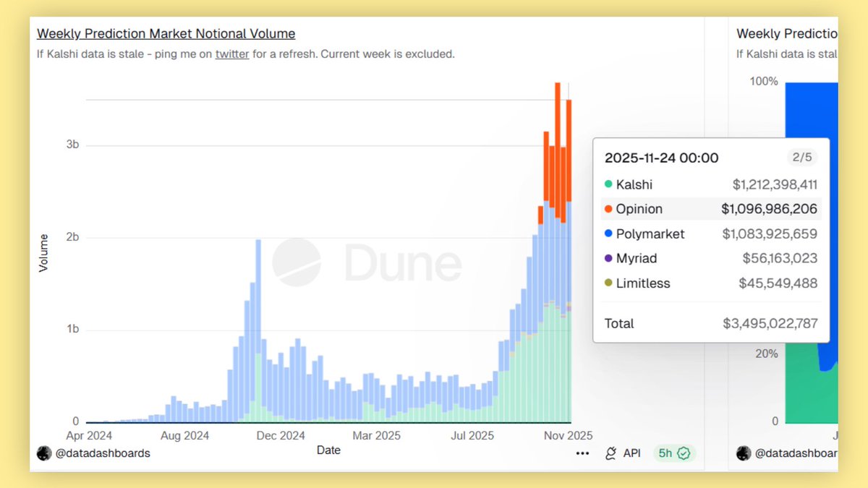Click the 100% label on the right chart
Screen dimensions: 868x488
[764, 82]
